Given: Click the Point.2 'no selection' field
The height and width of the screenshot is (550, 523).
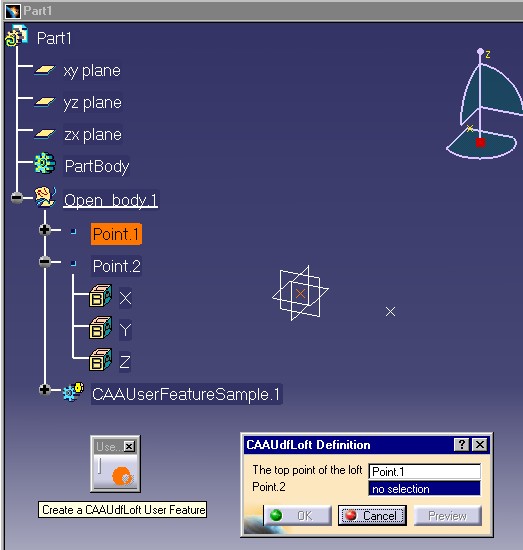Looking at the screenshot, I should (x=424, y=488).
